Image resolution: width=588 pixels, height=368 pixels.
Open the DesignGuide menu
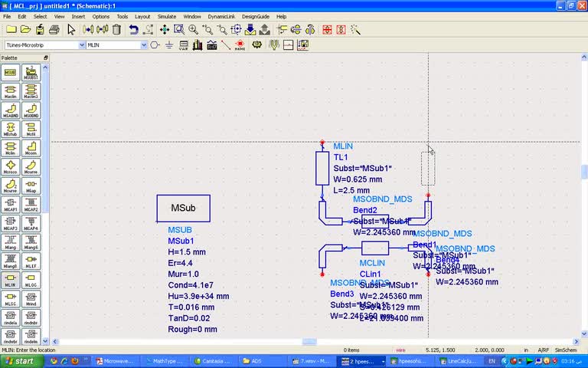pos(256,17)
